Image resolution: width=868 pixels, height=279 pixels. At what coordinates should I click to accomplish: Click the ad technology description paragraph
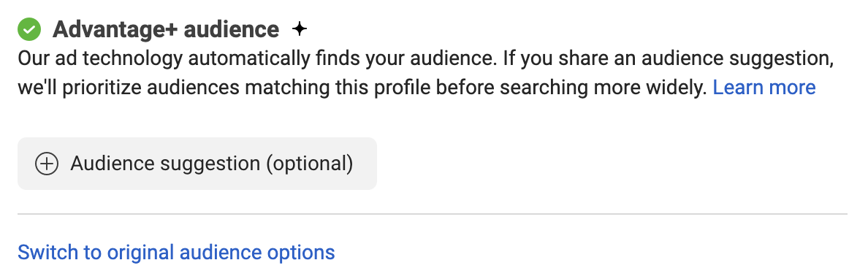(x=426, y=72)
